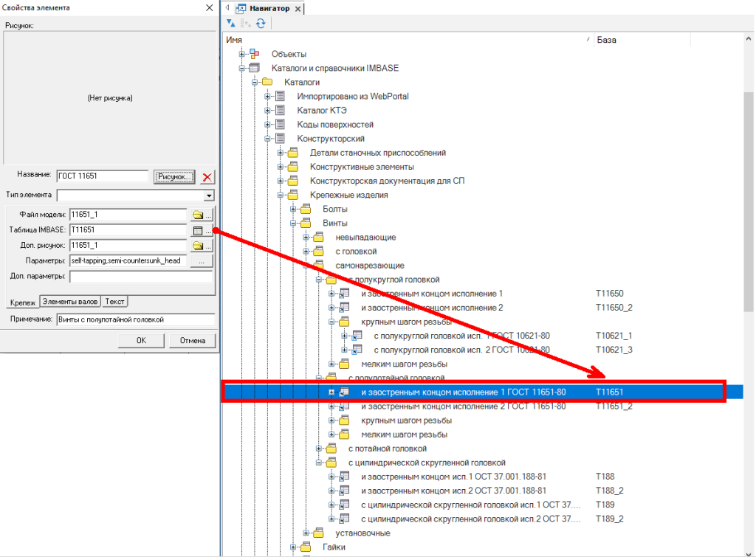
Task: Click into the Название input field
Action: 102,176
